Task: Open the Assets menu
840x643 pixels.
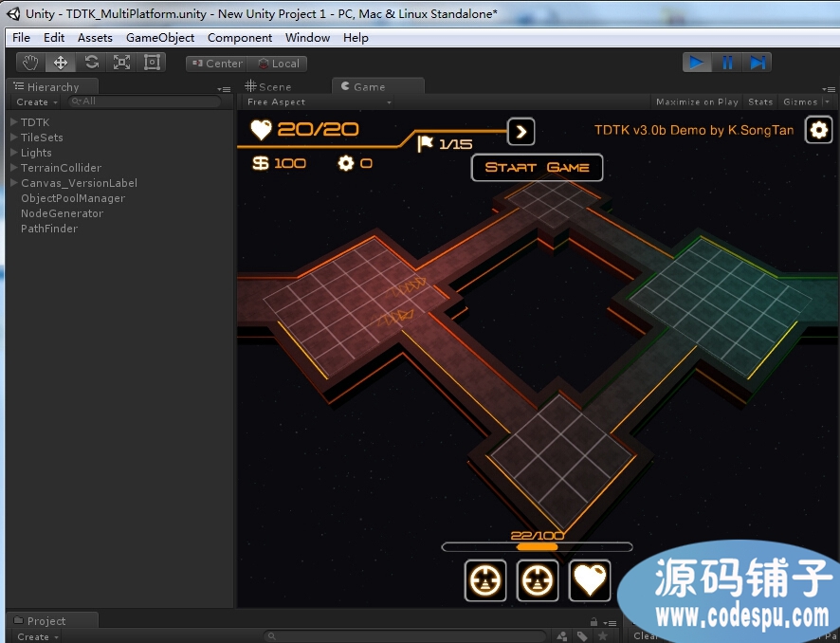Action: point(95,38)
